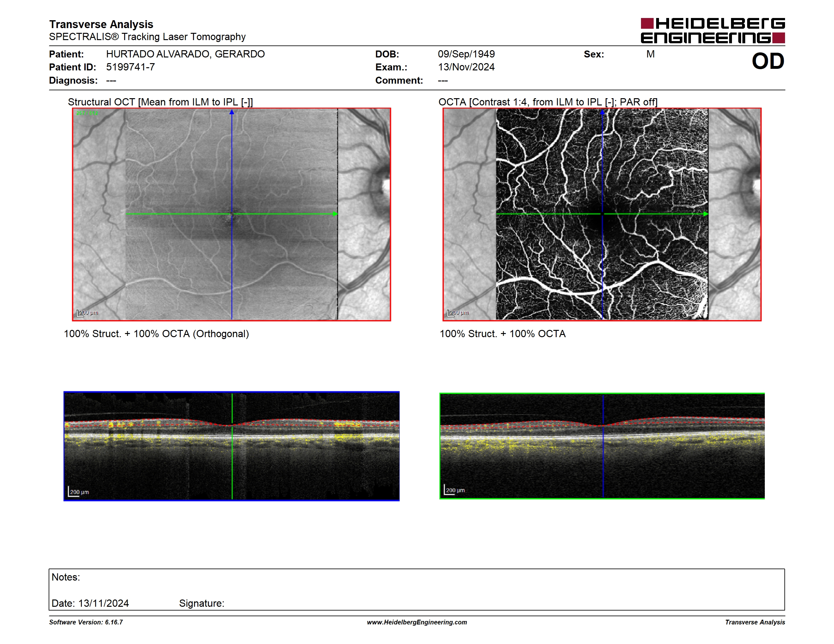The height and width of the screenshot is (644, 834).
Task: Click the Sex value 'M'
Action: [x=650, y=54]
